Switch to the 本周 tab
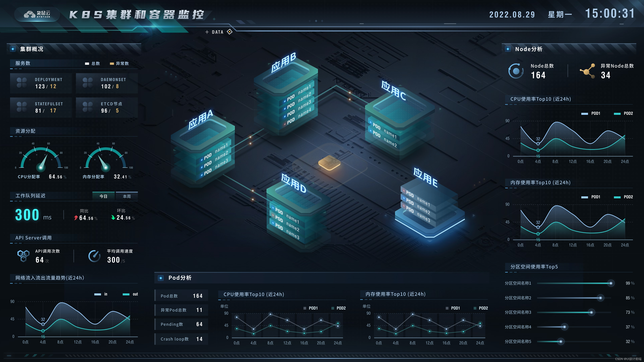The width and height of the screenshot is (644, 362). pyautogui.click(x=127, y=196)
